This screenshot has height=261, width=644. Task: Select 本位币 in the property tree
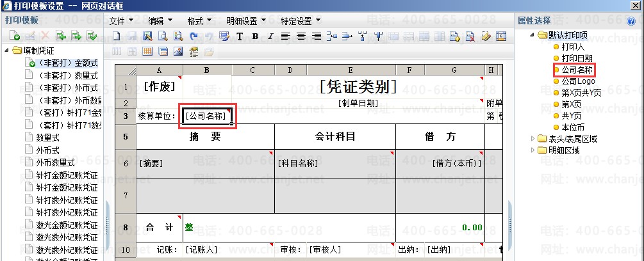click(x=573, y=127)
